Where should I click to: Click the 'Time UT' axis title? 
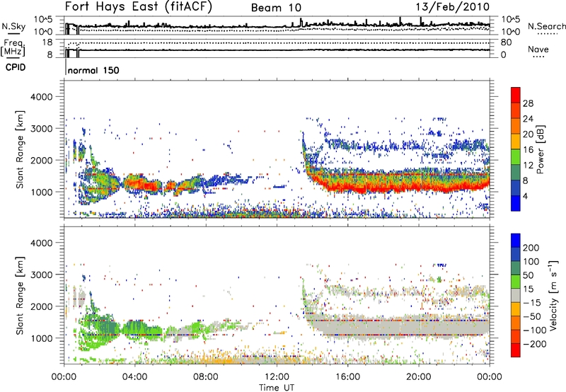click(277, 388)
